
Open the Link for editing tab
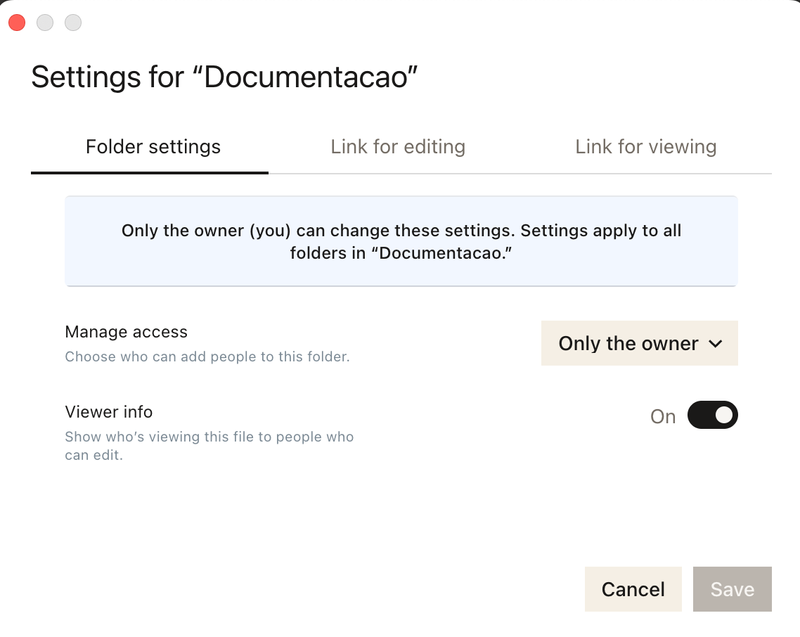coord(398,147)
